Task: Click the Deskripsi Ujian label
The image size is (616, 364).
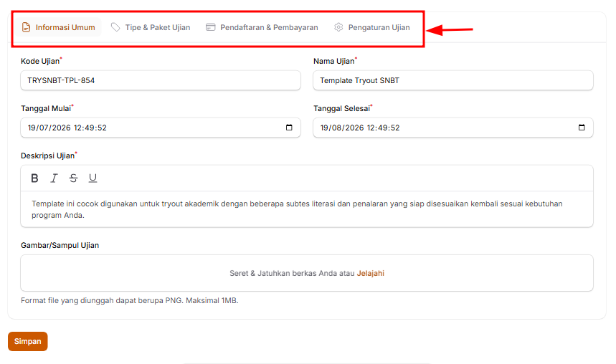Action: click(x=48, y=156)
